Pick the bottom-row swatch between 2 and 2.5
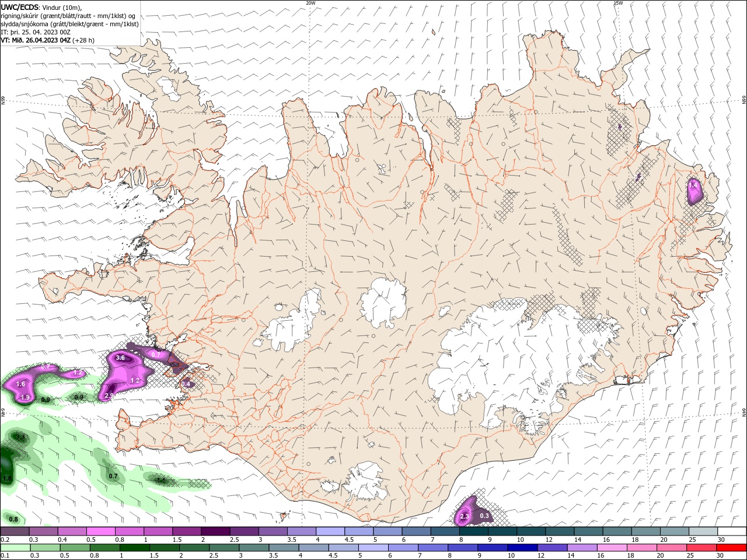The width and height of the screenshot is (747, 560). coord(194,548)
